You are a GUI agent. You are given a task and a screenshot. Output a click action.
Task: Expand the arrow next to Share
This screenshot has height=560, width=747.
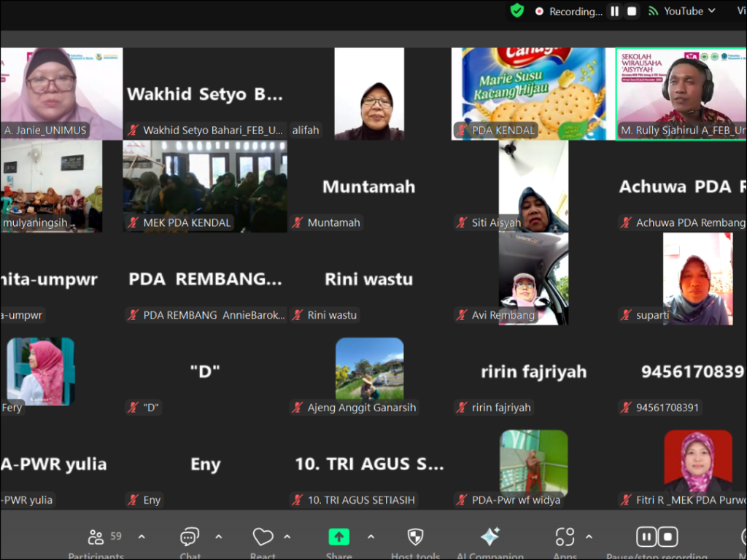[371, 537]
